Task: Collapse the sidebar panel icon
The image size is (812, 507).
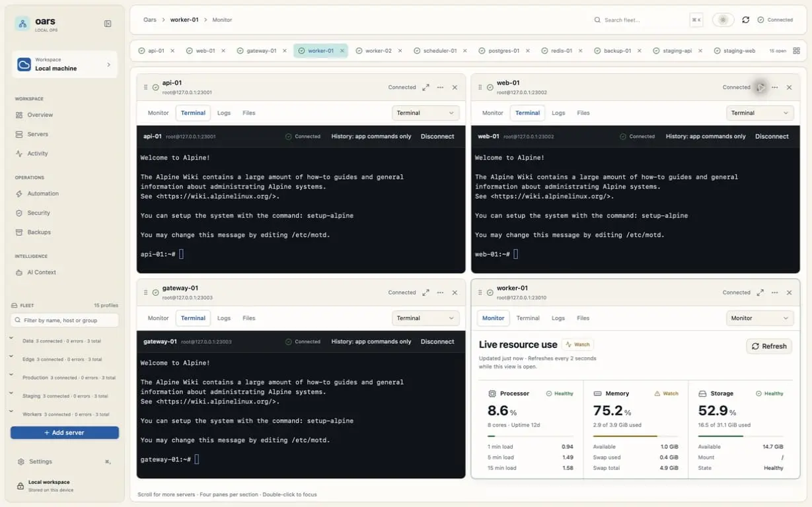Action: pos(108,24)
